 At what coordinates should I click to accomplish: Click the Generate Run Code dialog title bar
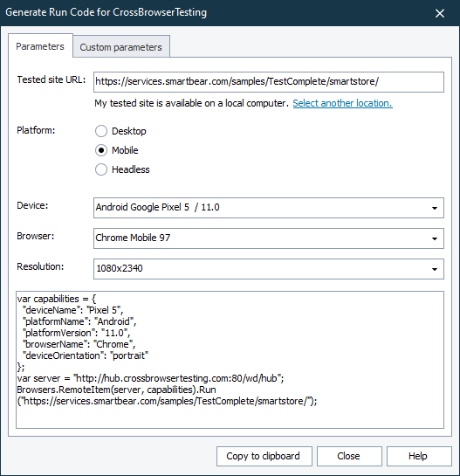click(212, 13)
